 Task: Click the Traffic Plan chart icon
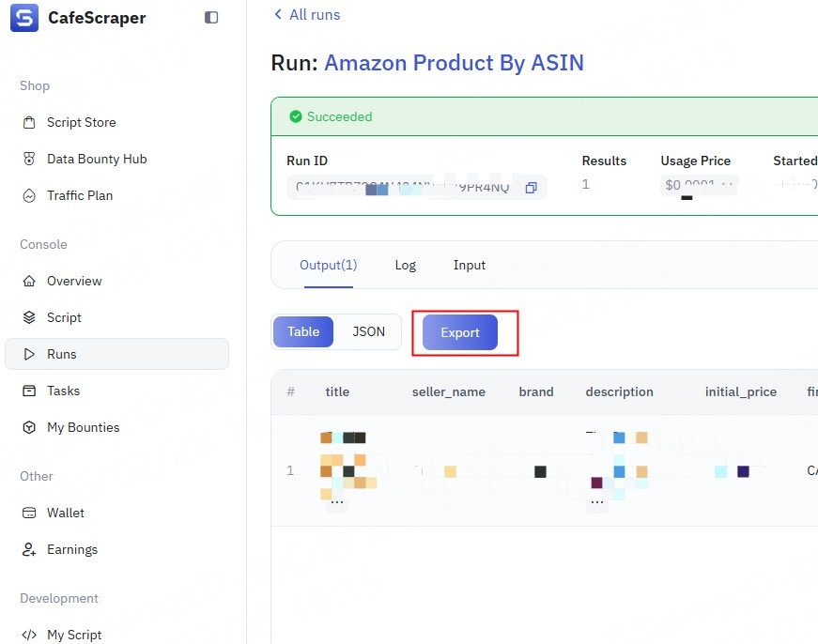click(x=29, y=195)
